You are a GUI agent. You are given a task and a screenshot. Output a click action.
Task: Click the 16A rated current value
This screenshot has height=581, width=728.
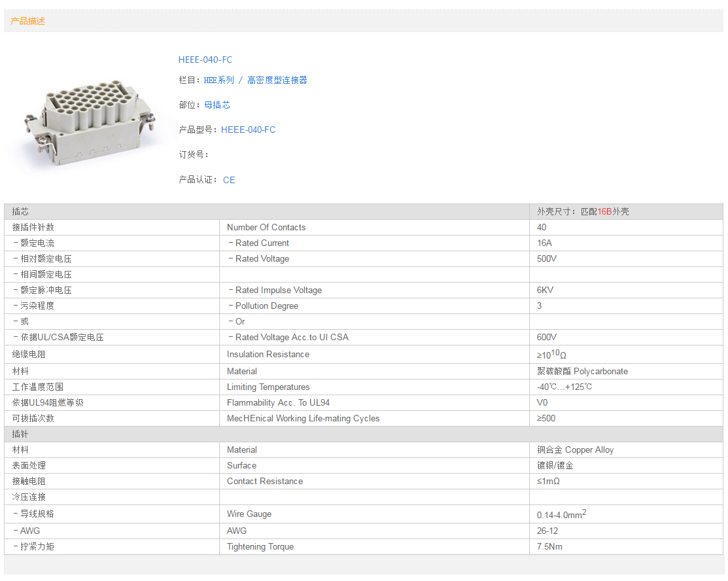coord(544,243)
